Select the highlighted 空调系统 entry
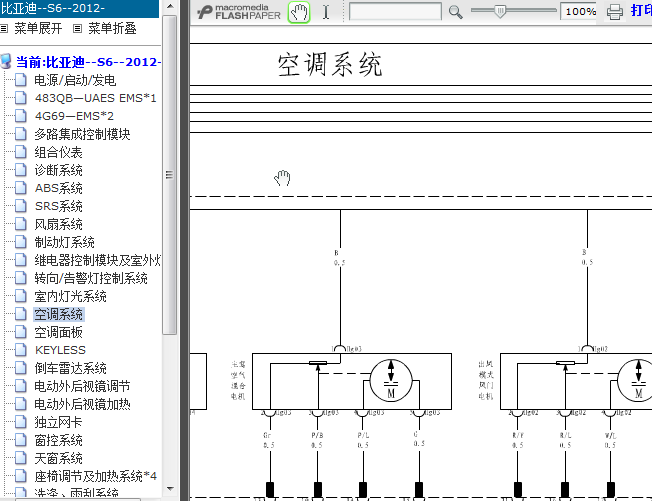The height and width of the screenshot is (501, 652). click(x=59, y=314)
